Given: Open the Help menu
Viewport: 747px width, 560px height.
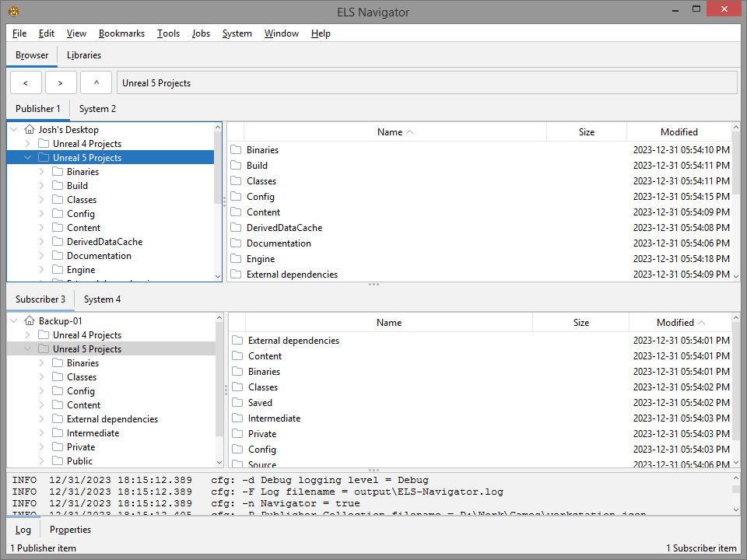Looking at the screenshot, I should [x=321, y=33].
